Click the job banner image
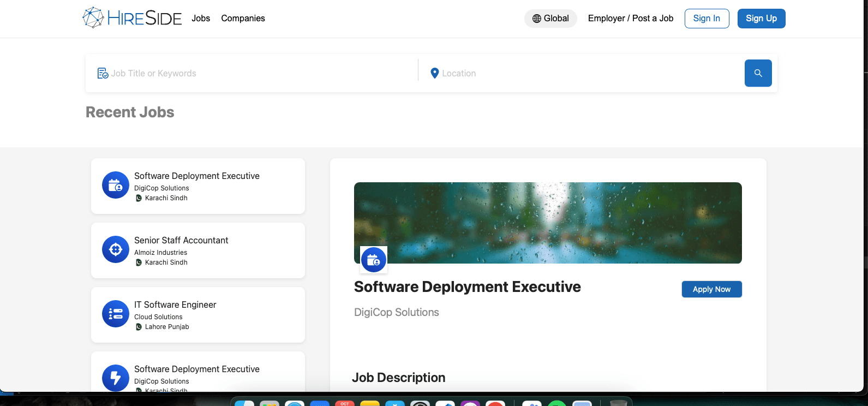Screen dimensions: 868x406 tap(548, 223)
